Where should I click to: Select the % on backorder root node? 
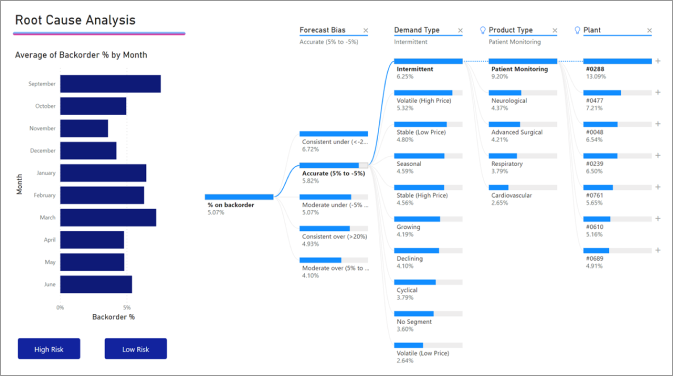tap(239, 205)
